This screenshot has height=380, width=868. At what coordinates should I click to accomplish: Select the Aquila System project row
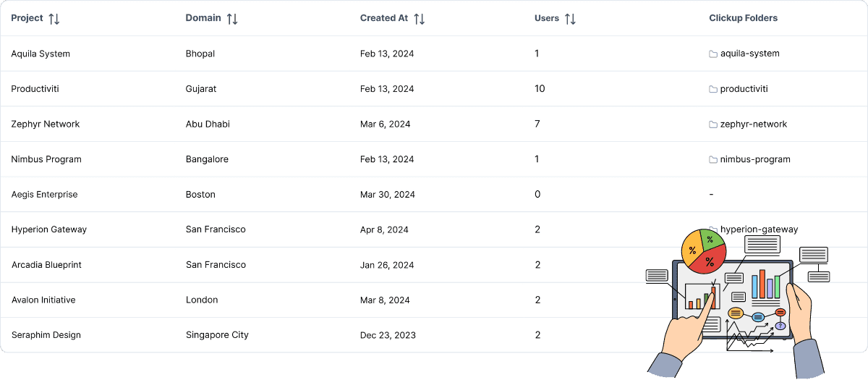coord(434,54)
